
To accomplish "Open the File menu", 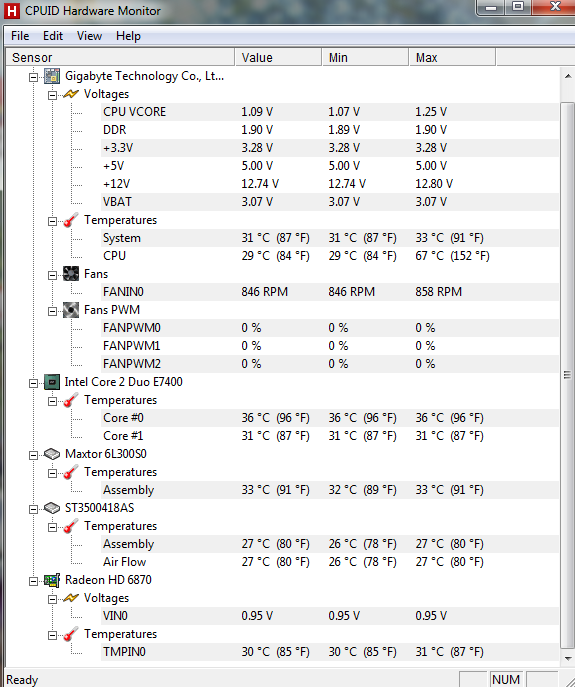I will [x=20, y=36].
